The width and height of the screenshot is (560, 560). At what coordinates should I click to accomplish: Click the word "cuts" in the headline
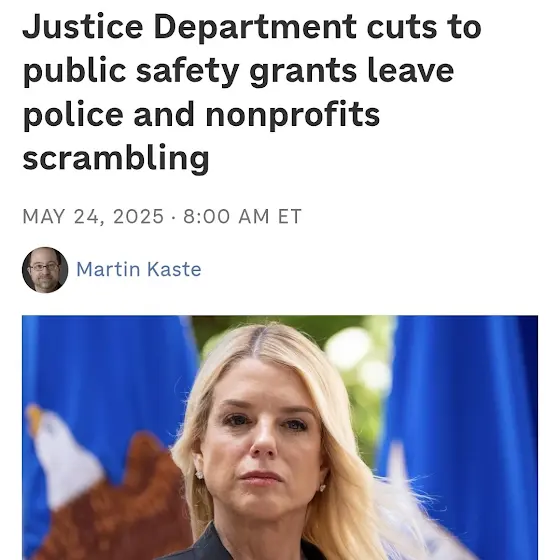(402, 27)
